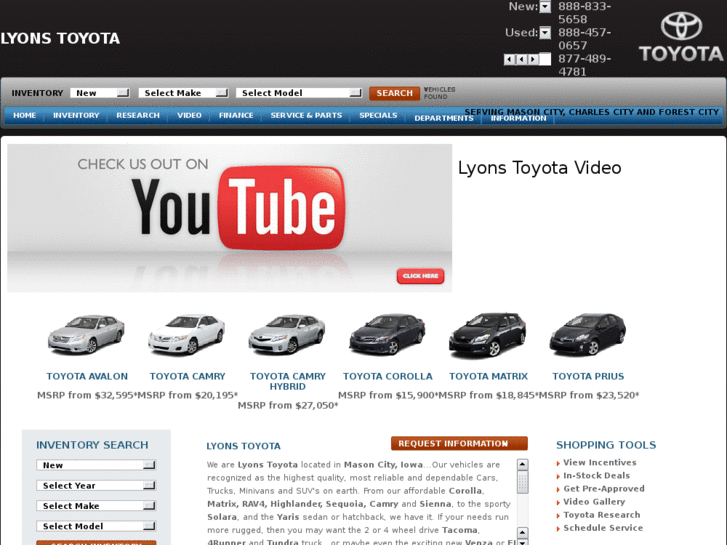This screenshot has height=545, width=727.
Task: Click the TOYOTA AVALON link
Action: (x=87, y=376)
